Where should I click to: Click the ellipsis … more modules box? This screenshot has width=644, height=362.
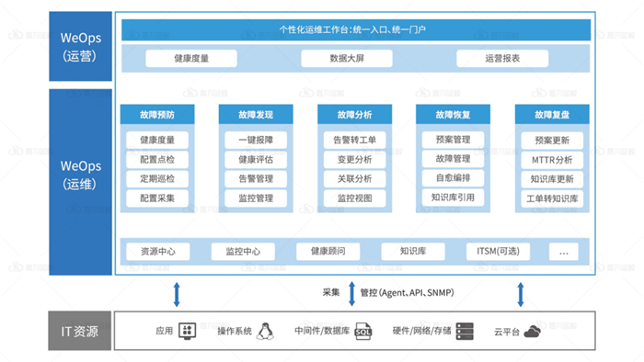click(563, 252)
